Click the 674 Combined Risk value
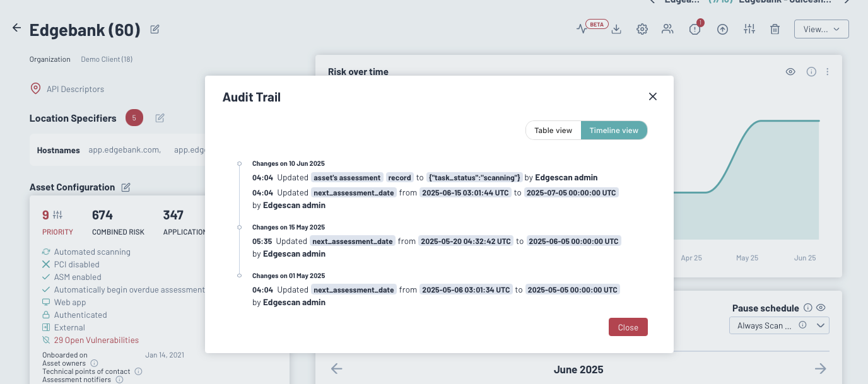Screen dimensions: 868x384 (x=103, y=215)
